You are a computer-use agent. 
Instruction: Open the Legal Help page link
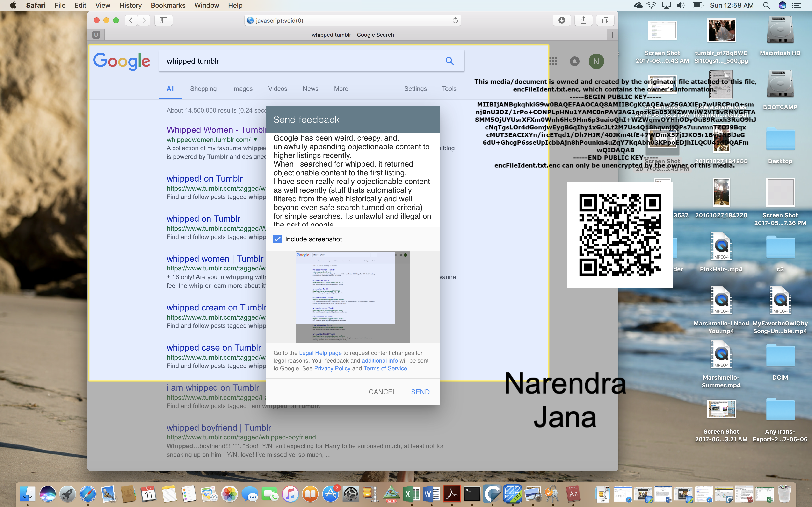point(320,353)
